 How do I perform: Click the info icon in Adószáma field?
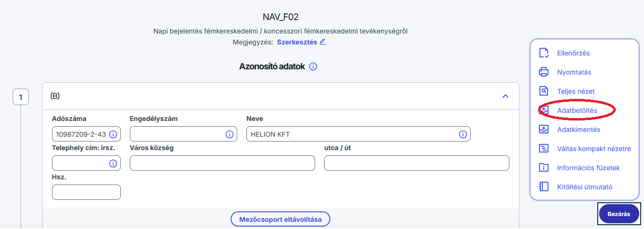pyautogui.click(x=113, y=134)
